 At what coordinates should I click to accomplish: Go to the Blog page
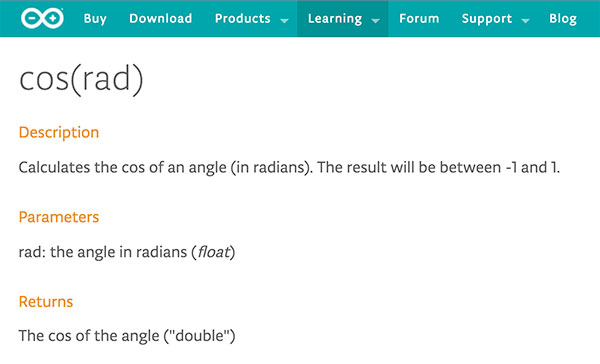point(563,19)
